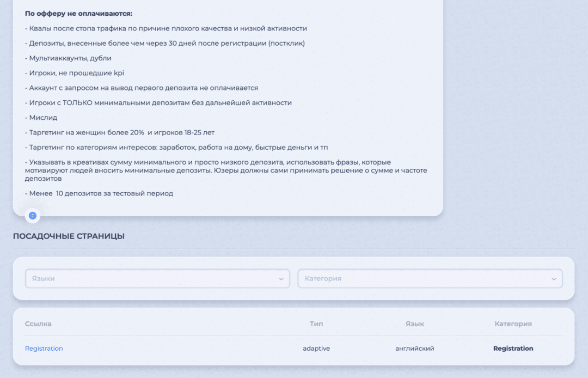Select the adaptive type value in the table row

(x=316, y=348)
